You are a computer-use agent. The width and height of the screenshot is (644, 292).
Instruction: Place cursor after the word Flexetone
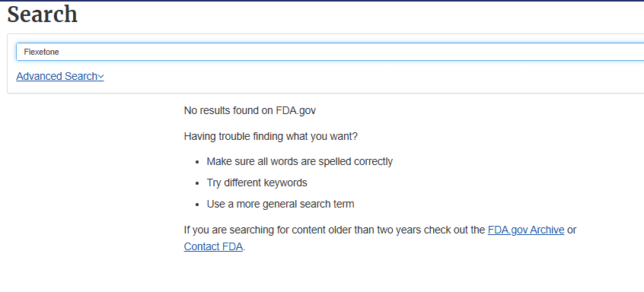pyautogui.click(x=60, y=52)
